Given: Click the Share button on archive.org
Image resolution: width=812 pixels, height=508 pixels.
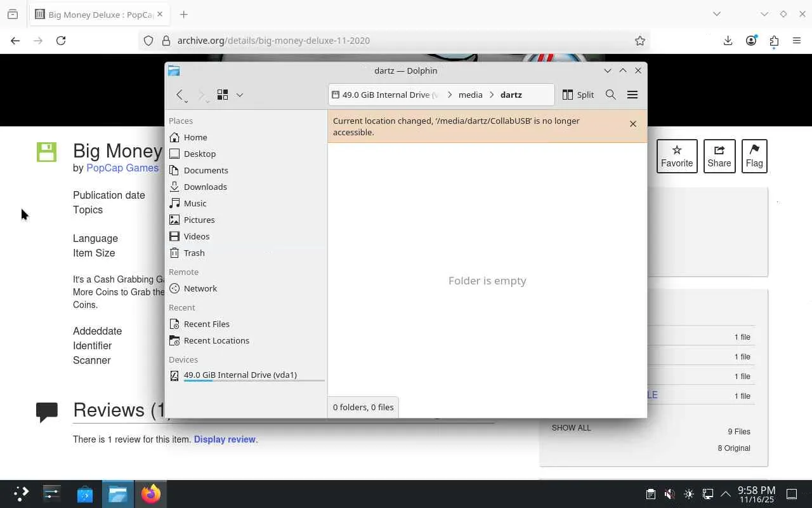Looking at the screenshot, I should 719,156.
